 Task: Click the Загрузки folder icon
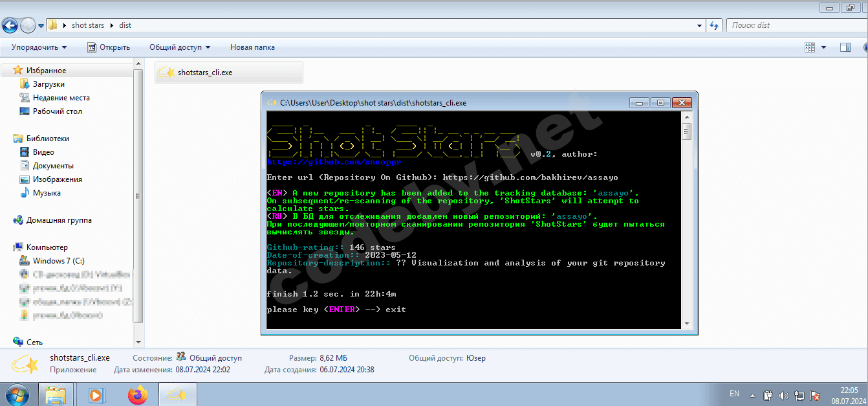[x=25, y=84]
